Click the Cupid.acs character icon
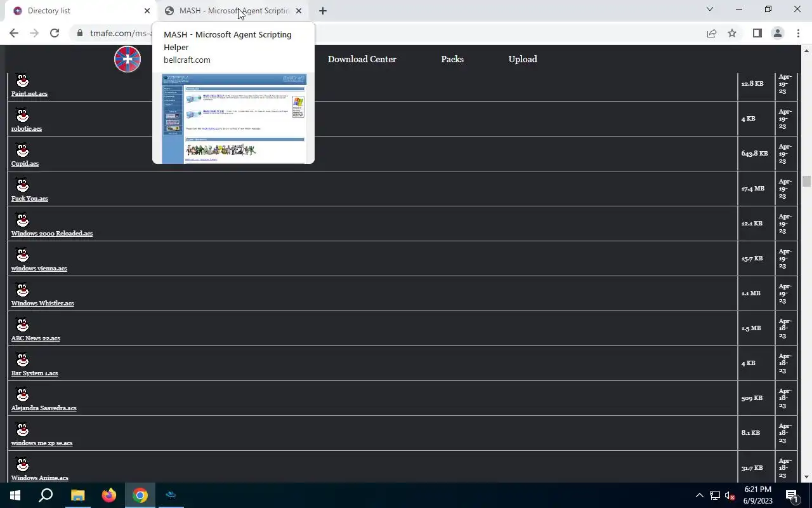This screenshot has height=508, width=812. pos(22,150)
